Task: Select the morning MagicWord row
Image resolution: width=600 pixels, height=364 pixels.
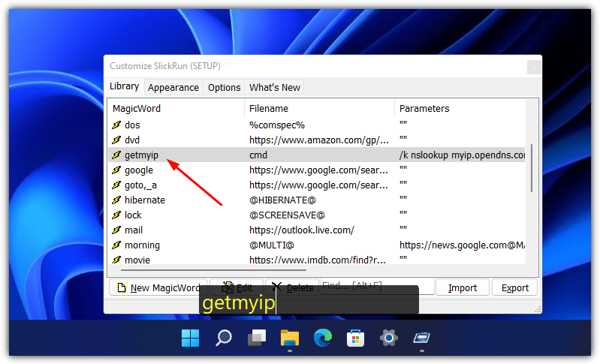Action: click(x=317, y=245)
